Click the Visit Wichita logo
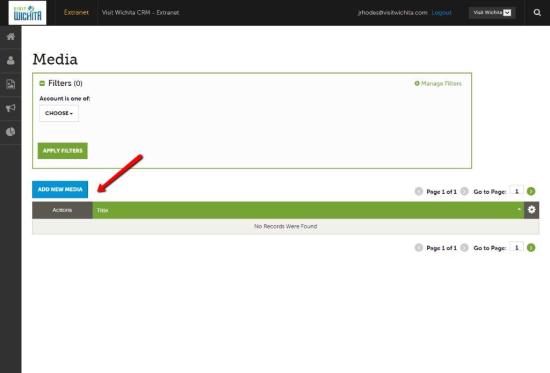 [27, 13]
